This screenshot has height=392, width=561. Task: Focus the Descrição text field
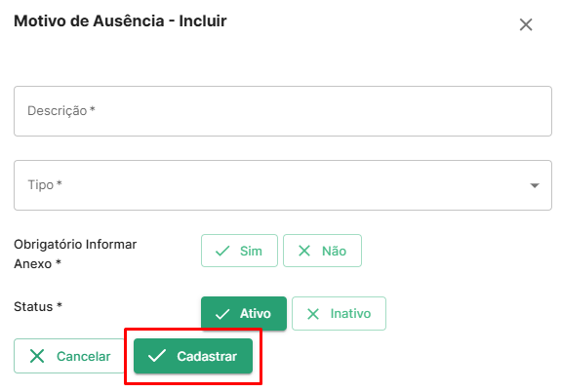(x=283, y=111)
